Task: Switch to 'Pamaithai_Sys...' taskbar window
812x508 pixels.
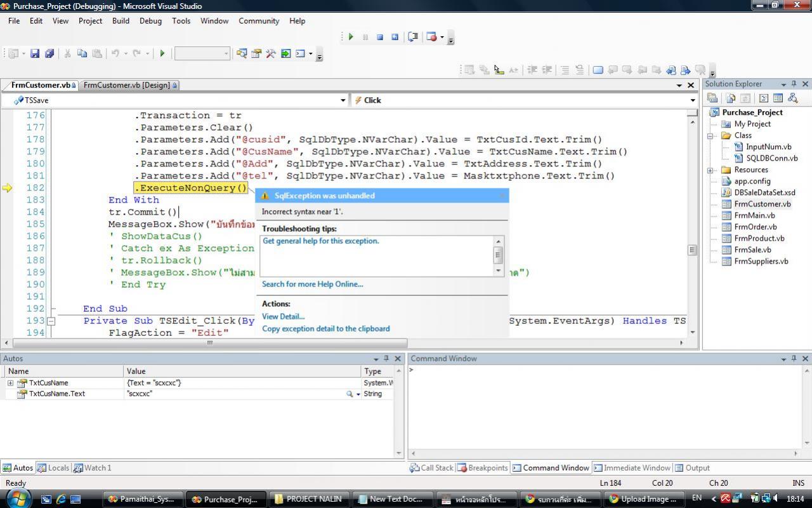Action: (142, 499)
